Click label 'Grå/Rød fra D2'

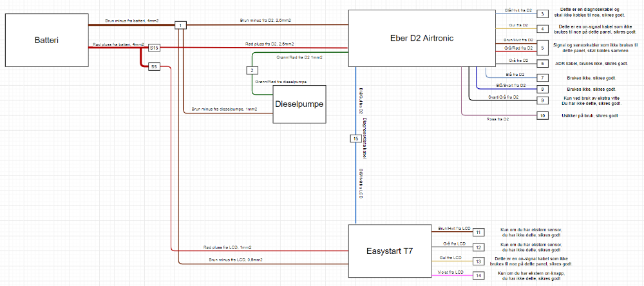pyautogui.click(x=518, y=48)
